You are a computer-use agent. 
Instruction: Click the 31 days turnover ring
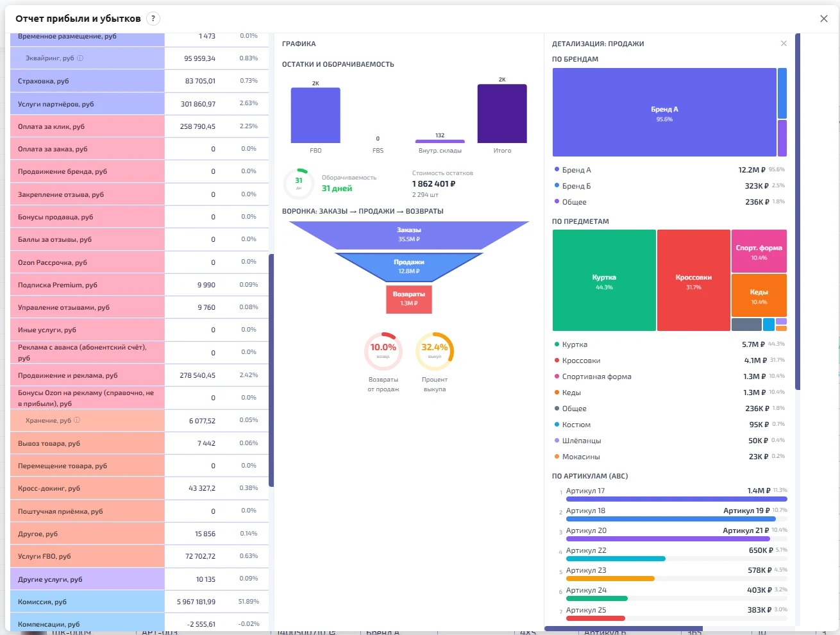299,183
